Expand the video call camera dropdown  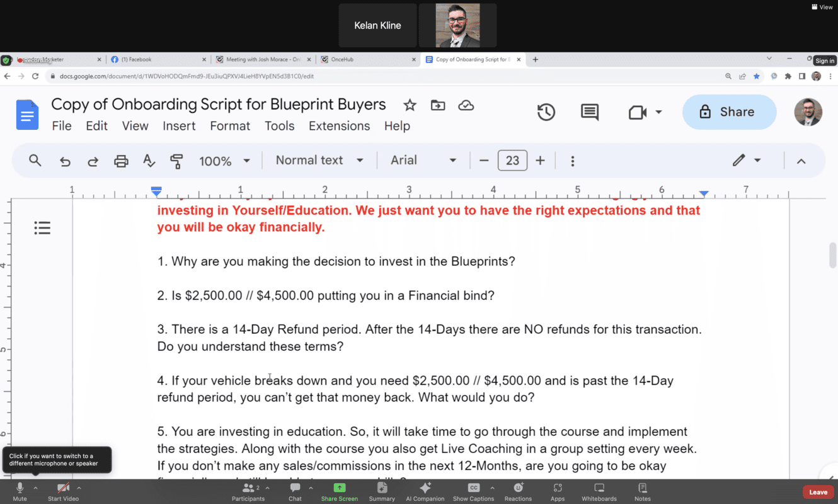pyautogui.click(x=659, y=112)
